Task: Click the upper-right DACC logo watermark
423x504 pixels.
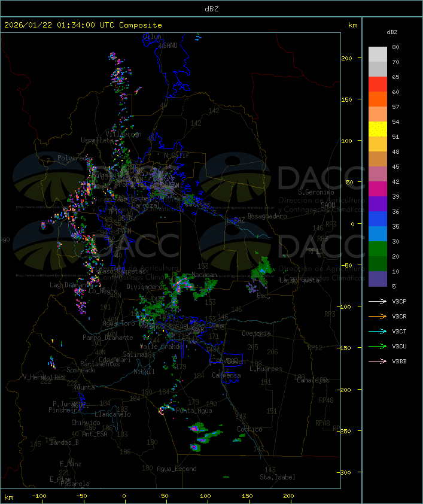Action: (x=281, y=178)
